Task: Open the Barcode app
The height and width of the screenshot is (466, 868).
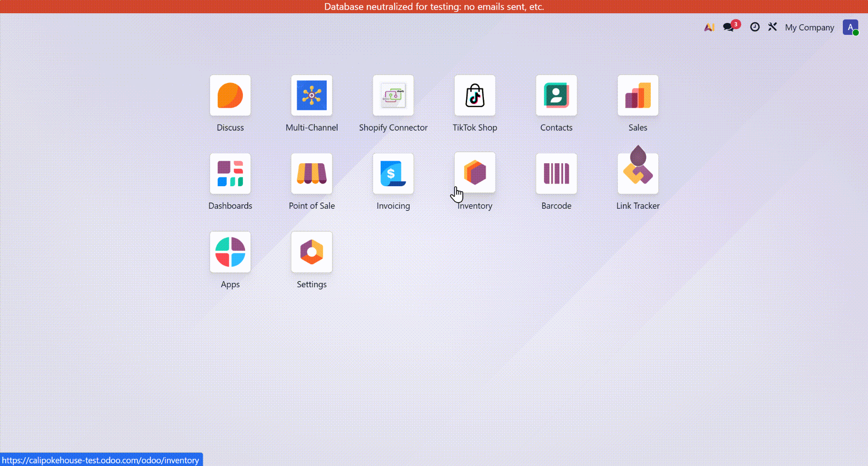Action: [556, 173]
